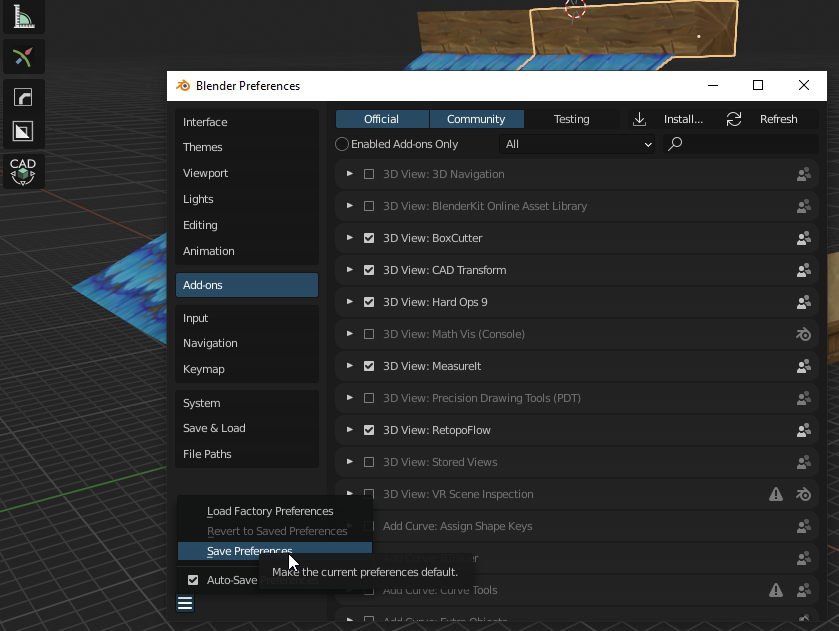The width and height of the screenshot is (839, 631).
Task: Enable the 3D Navigation add-on checkbox
Action: (369, 174)
